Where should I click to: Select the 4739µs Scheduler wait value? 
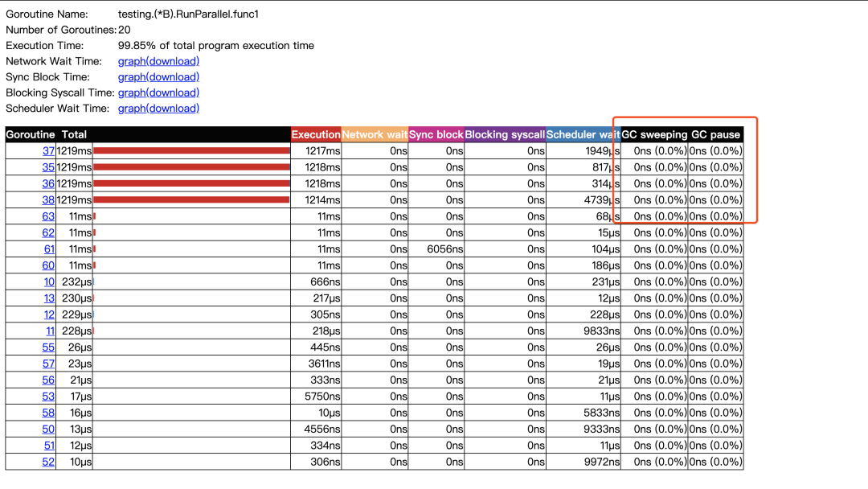click(602, 200)
